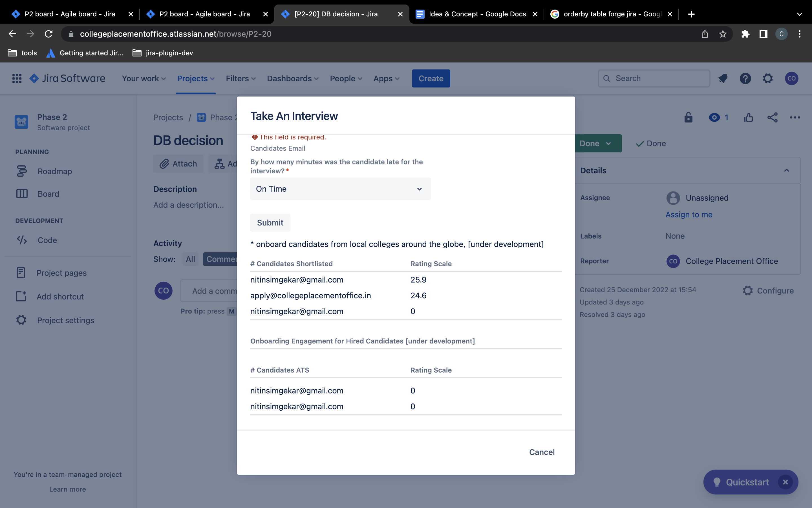This screenshot has height=508, width=812.
Task: Dismiss the Quickstart panel
Action: (785, 482)
